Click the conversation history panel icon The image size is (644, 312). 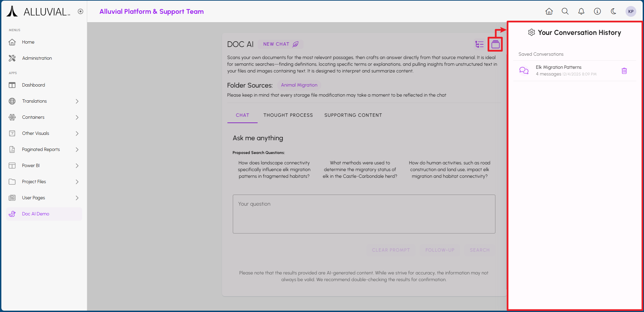(495, 44)
